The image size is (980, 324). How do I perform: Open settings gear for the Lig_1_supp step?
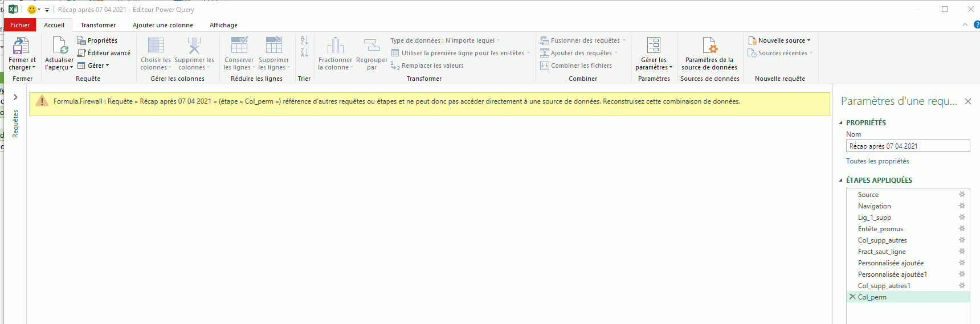click(962, 217)
